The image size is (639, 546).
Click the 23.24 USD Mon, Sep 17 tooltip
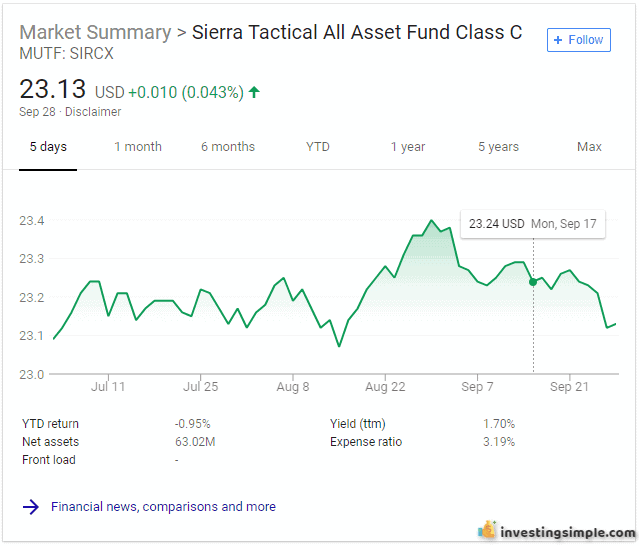[533, 224]
